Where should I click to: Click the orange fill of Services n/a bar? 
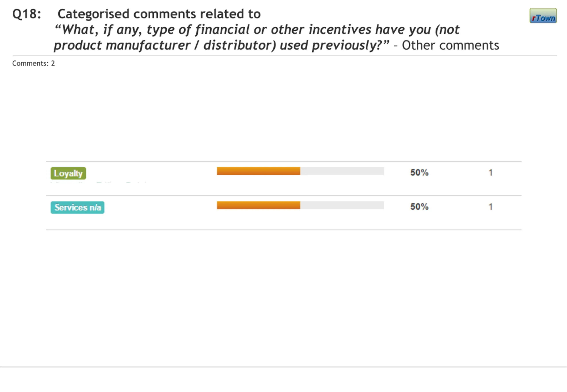(x=258, y=205)
